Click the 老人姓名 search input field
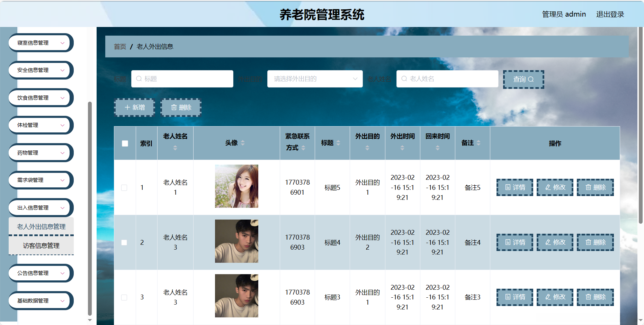The width and height of the screenshot is (644, 325). point(447,79)
